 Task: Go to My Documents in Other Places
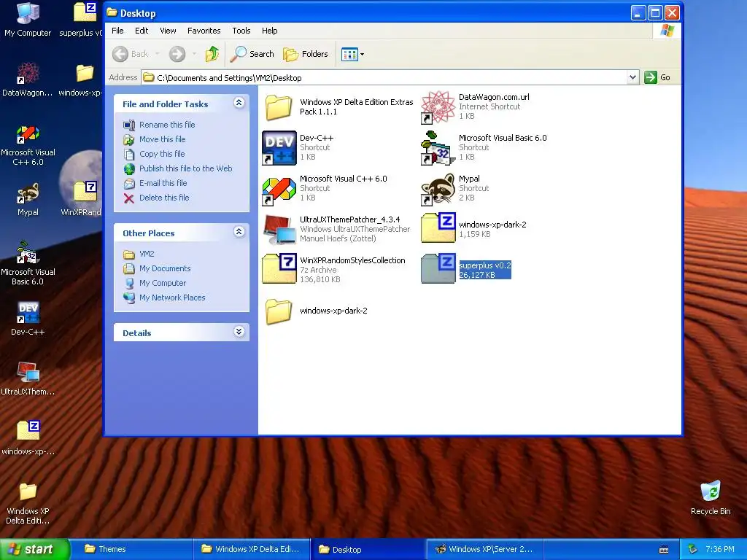coord(157,268)
